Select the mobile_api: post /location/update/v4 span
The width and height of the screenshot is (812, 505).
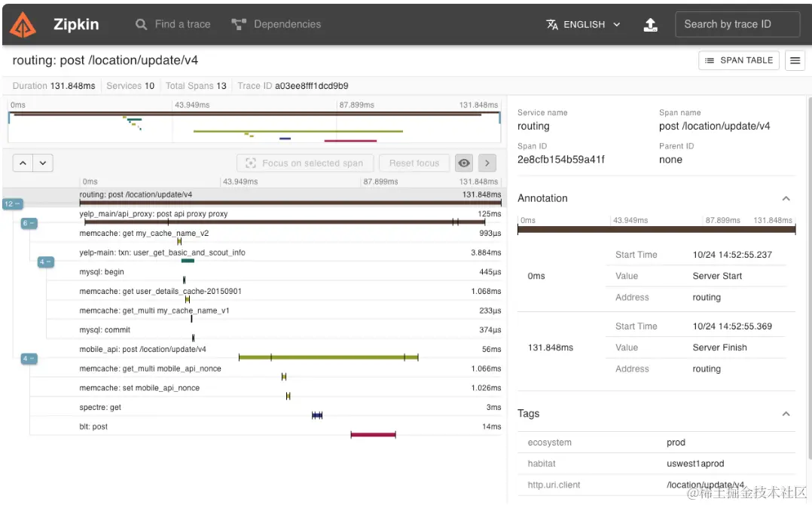tap(290, 352)
